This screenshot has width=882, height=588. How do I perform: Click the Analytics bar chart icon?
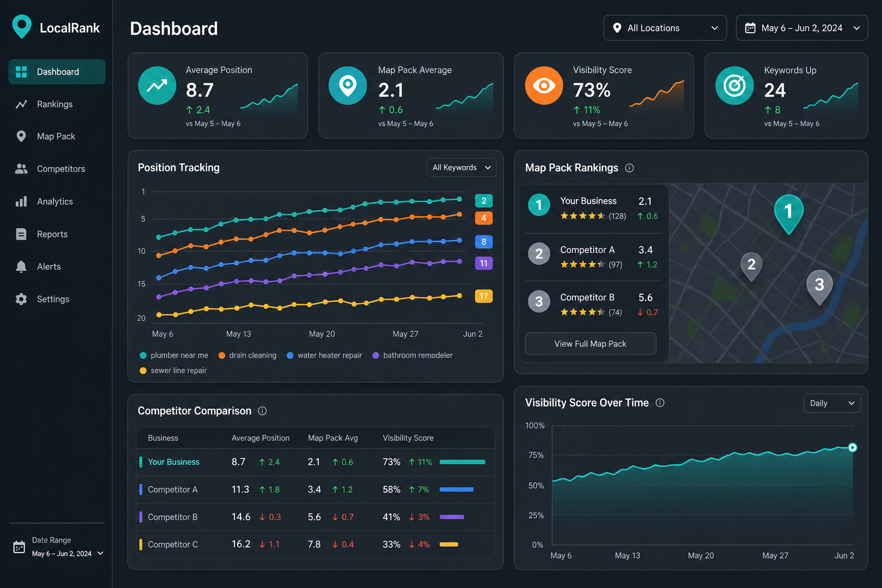point(21,202)
